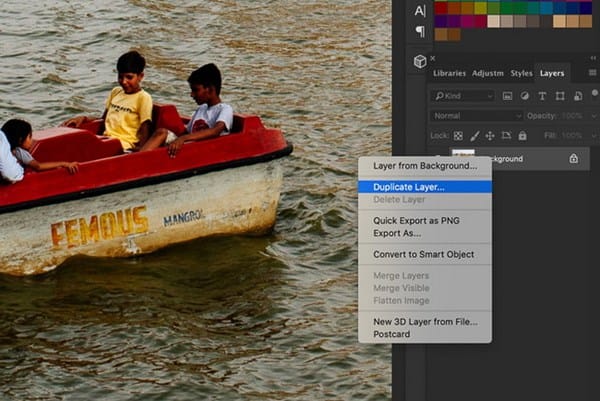Select Convert to Smart Object
Screen dimensions: 600x401
tap(423, 254)
